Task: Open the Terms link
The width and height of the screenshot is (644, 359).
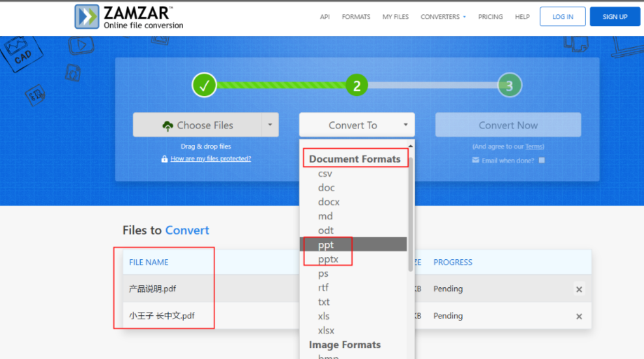Action: coord(534,146)
